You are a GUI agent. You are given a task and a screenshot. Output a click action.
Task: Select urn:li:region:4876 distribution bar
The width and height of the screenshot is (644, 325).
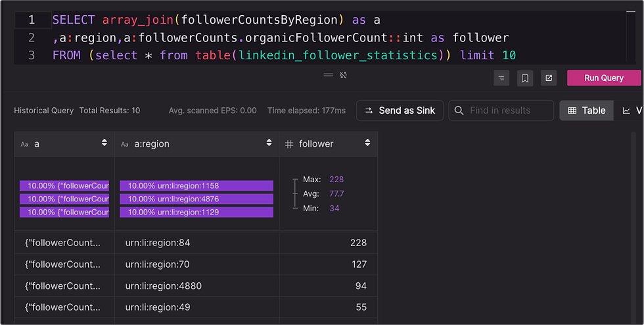[x=196, y=199]
